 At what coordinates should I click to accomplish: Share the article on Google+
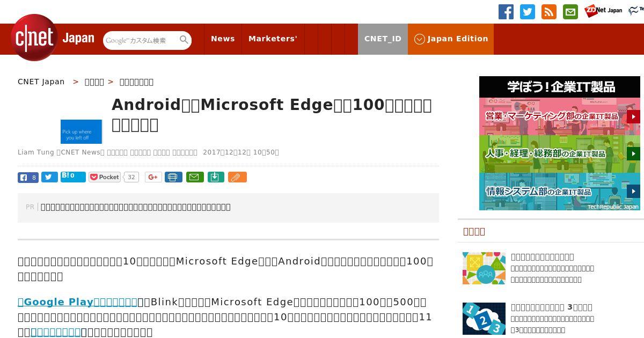pos(153,177)
